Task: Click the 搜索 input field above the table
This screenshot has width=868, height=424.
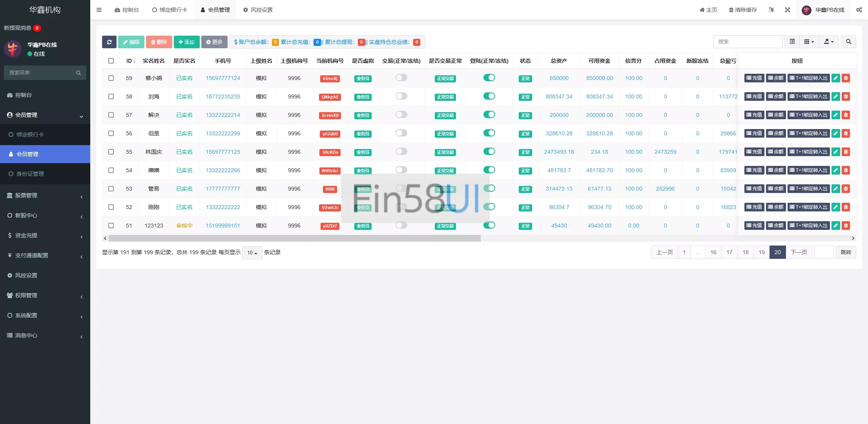Action: point(747,42)
